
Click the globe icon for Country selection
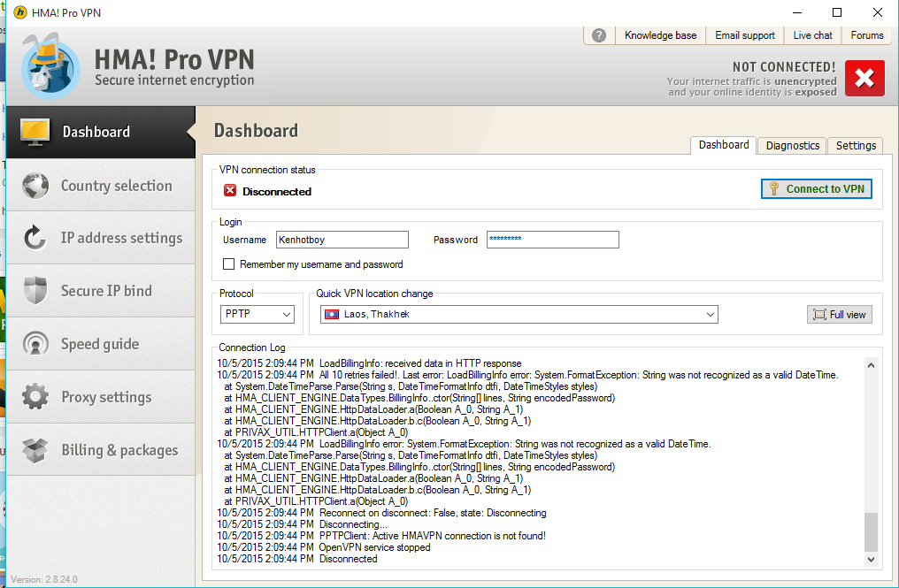35,186
